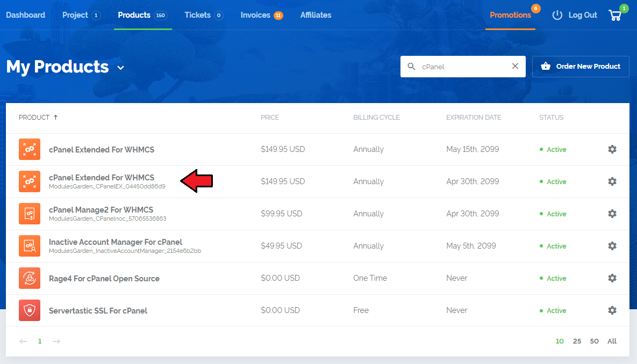Screen dimensions: 637x364
Task: Click the Inactive Account Manager product icon
Action: pos(30,246)
